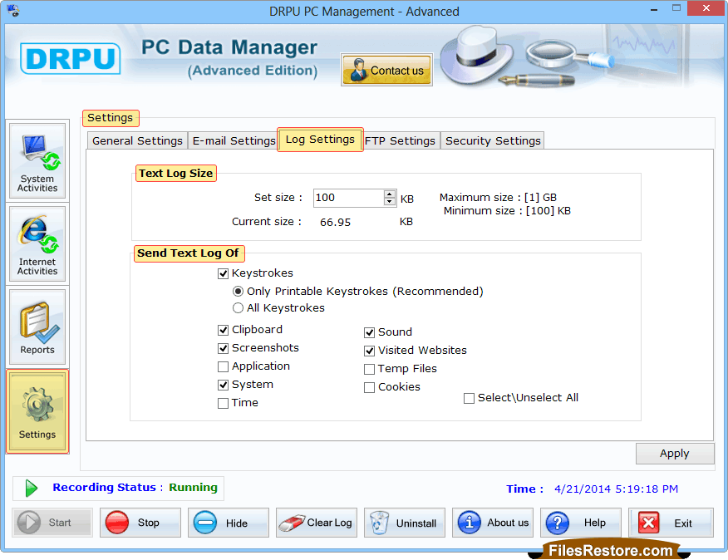Click the Contact us person icon
This screenshot has height=560, width=728.
click(x=358, y=70)
